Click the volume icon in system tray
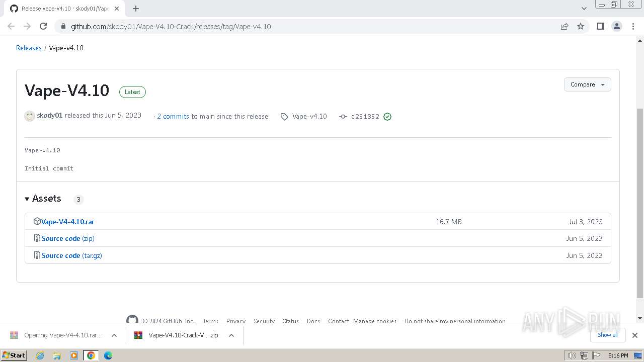 (572, 355)
